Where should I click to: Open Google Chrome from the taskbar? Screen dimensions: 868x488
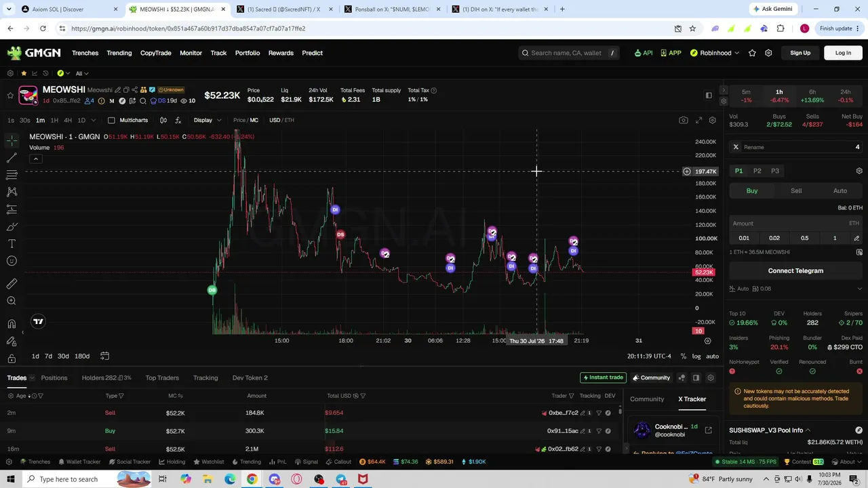pos(252,479)
